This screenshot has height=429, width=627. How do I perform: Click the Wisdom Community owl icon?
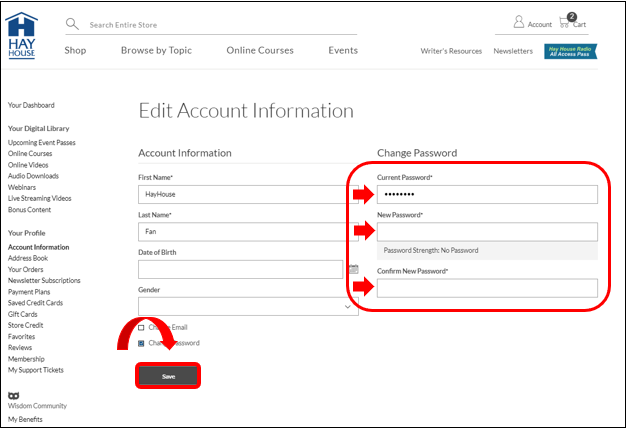(x=13, y=394)
